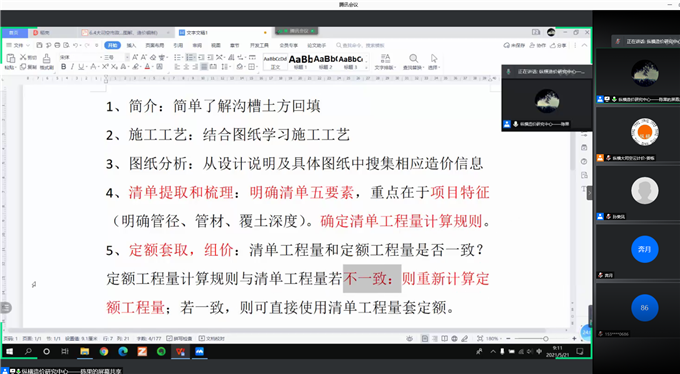Screen dimensions: 680x374
Task: Click the print icon in quick toolbar
Action: pyautogui.click(x=57, y=45)
